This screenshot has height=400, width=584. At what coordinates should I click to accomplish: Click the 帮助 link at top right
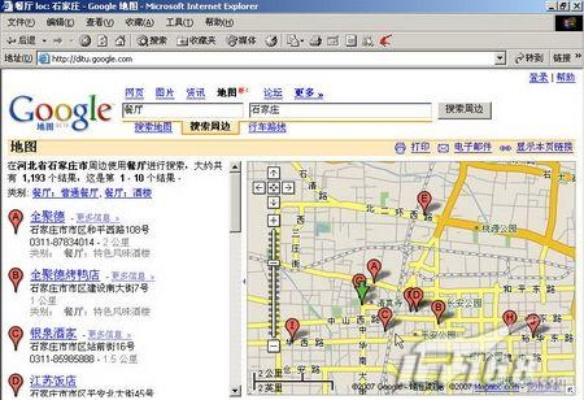coord(566,77)
